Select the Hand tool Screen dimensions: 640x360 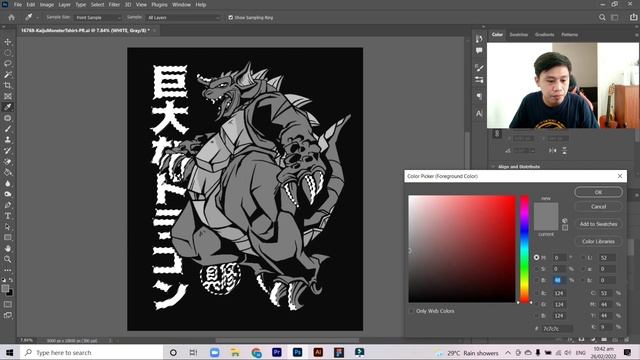8,248
